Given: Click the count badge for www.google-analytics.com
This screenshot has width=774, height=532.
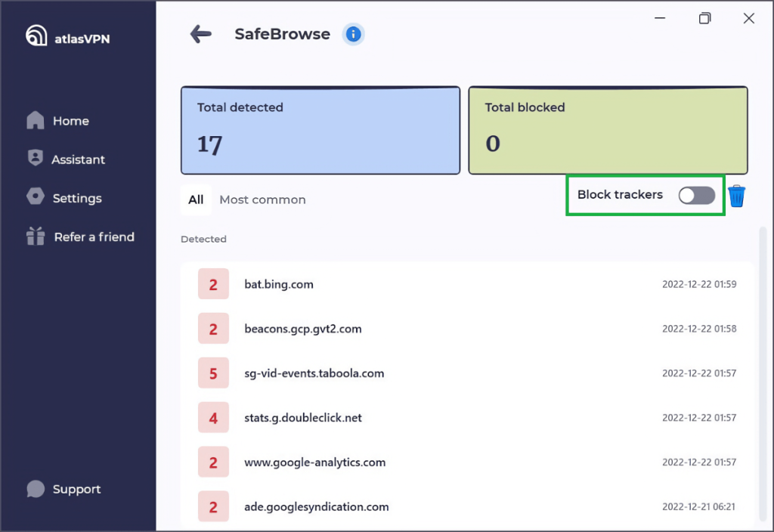Looking at the screenshot, I should click(x=213, y=462).
